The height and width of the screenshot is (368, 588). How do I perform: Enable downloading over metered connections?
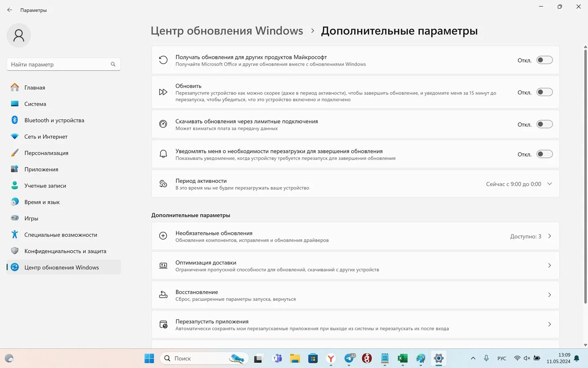click(x=545, y=124)
